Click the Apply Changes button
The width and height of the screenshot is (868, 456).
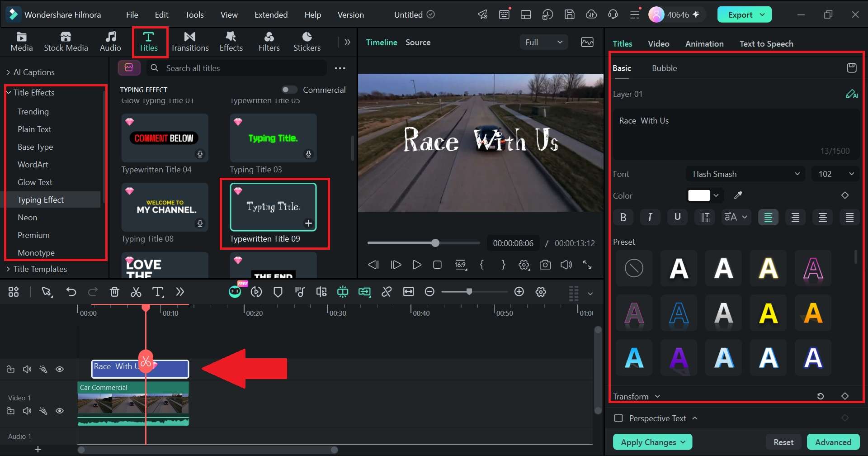pyautogui.click(x=652, y=442)
